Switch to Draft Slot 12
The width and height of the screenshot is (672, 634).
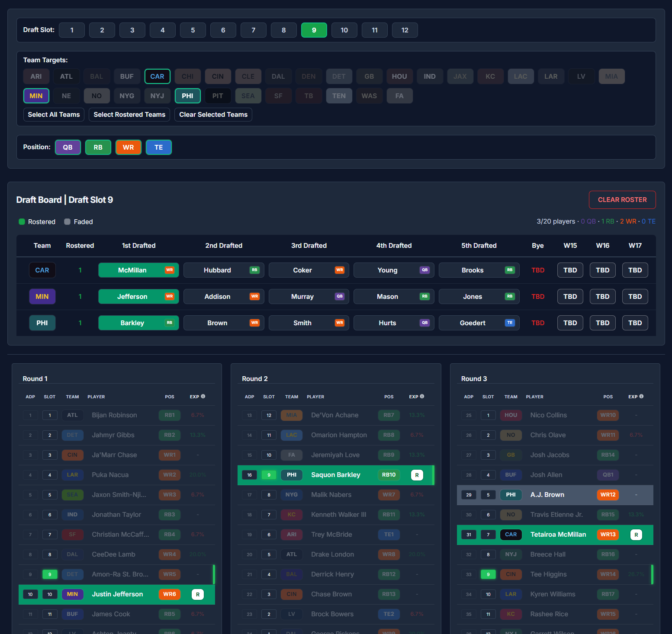point(405,30)
